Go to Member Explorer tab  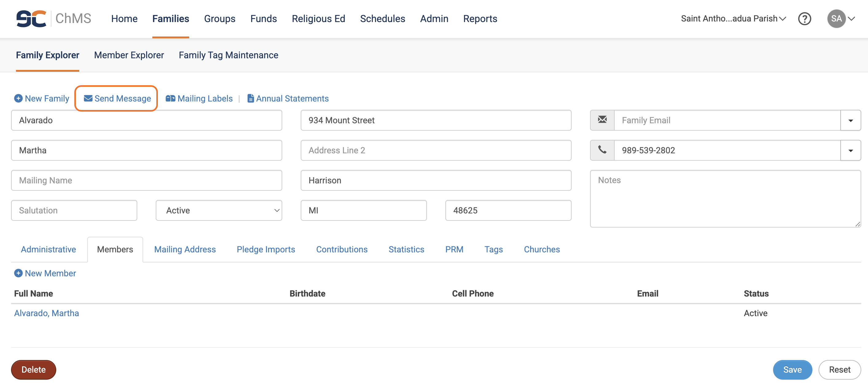129,55
